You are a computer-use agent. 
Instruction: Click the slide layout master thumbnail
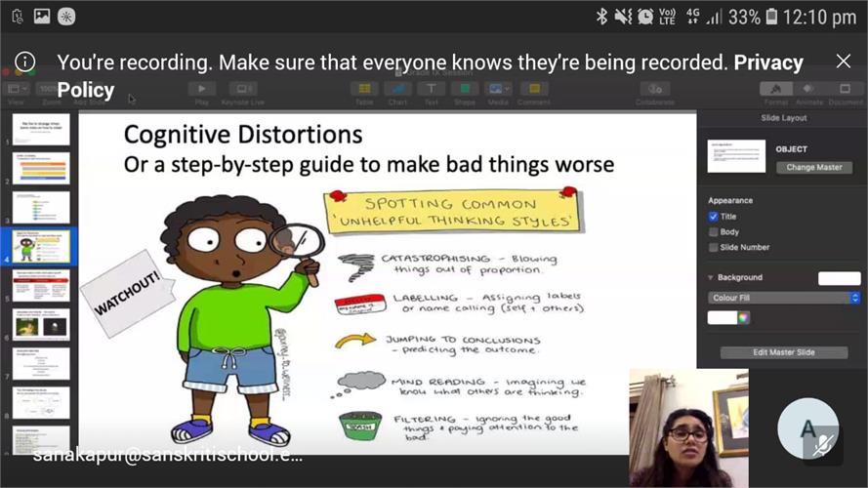tap(736, 156)
